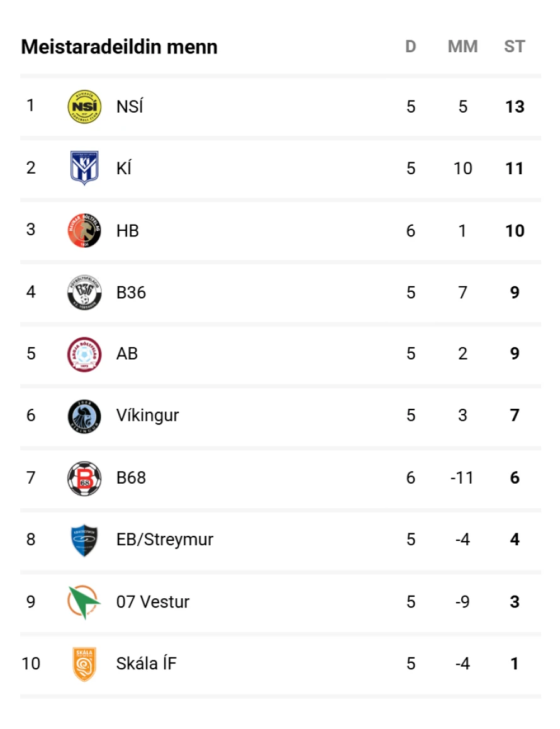Select the Skála ÍF orange crest
Viewport: 560px width, 729px height.
84,664
